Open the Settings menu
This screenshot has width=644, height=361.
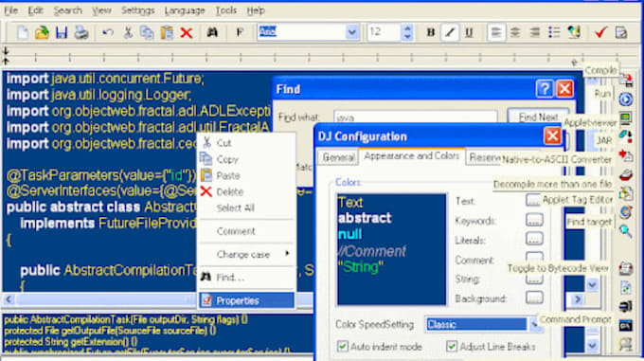coord(137,10)
